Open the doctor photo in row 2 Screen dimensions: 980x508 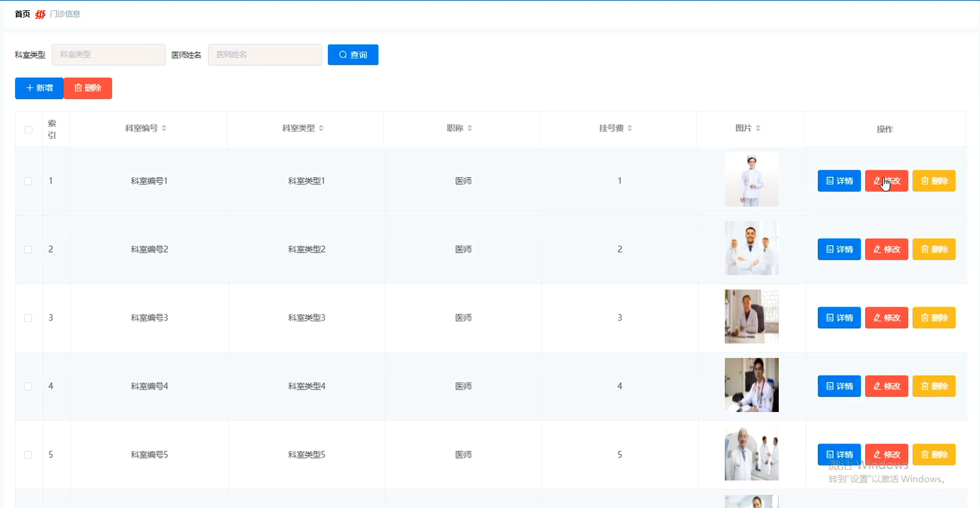click(751, 248)
